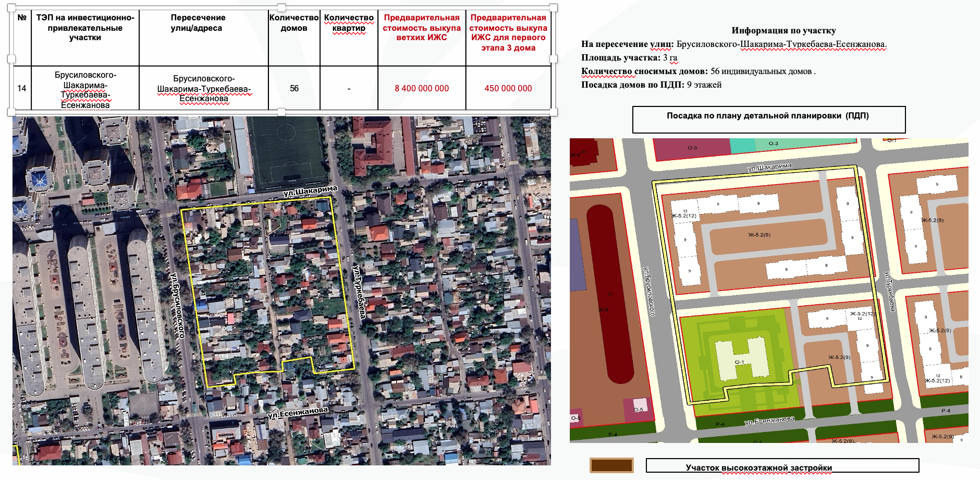Click the dash cell in apartments column
980x480 pixels.
pyautogui.click(x=349, y=88)
